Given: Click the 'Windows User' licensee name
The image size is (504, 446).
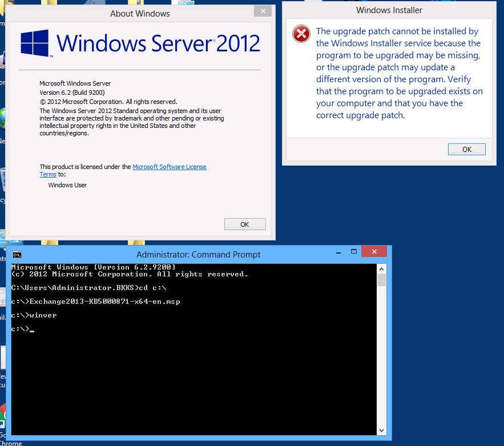Looking at the screenshot, I should point(67,185).
